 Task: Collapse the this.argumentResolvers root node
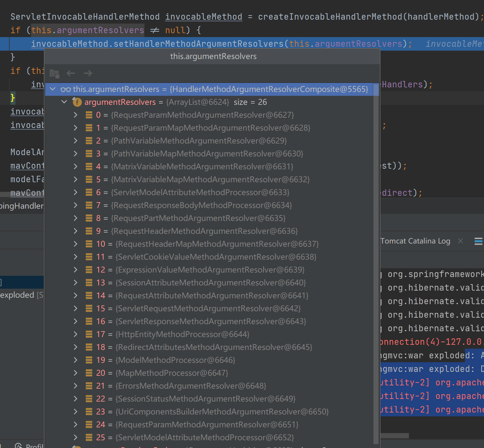pos(53,89)
